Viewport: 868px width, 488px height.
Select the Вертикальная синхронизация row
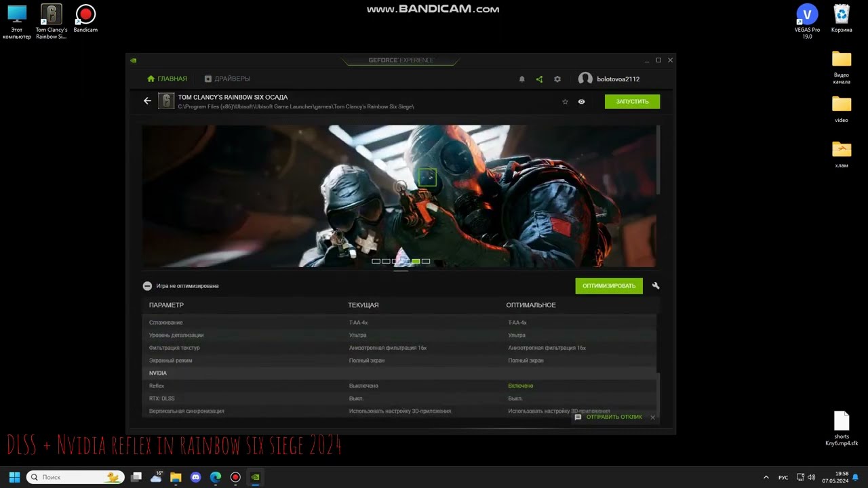(399, 411)
